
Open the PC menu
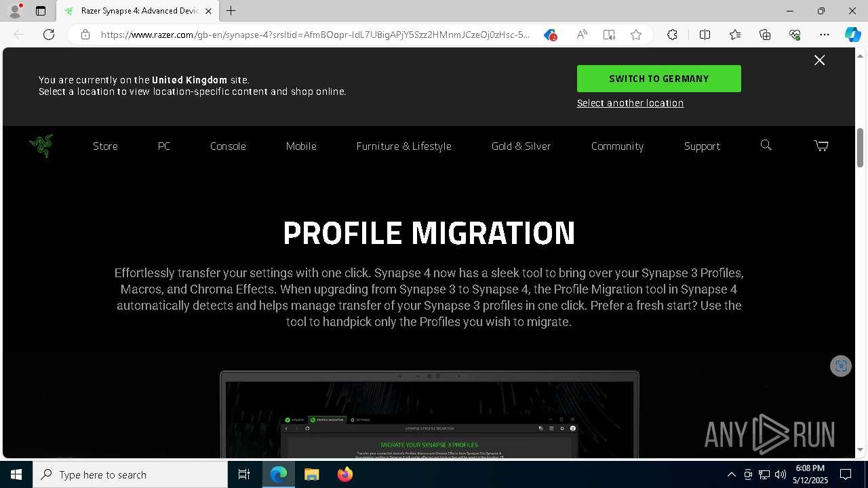(x=164, y=146)
